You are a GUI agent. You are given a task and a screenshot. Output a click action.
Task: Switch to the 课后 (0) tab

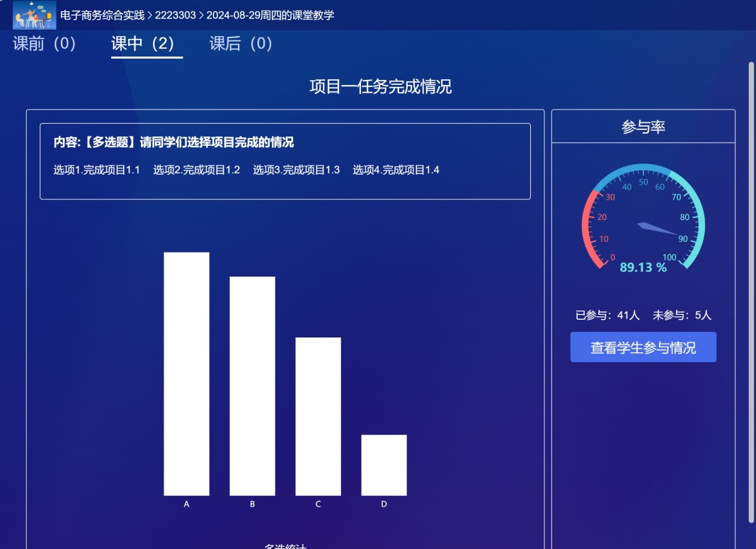pos(241,44)
